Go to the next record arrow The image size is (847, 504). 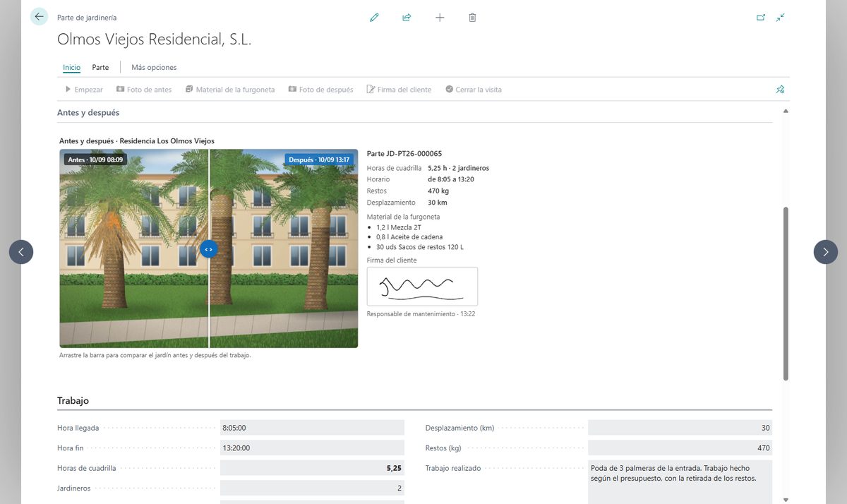pyautogui.click(x=826, y=251)
